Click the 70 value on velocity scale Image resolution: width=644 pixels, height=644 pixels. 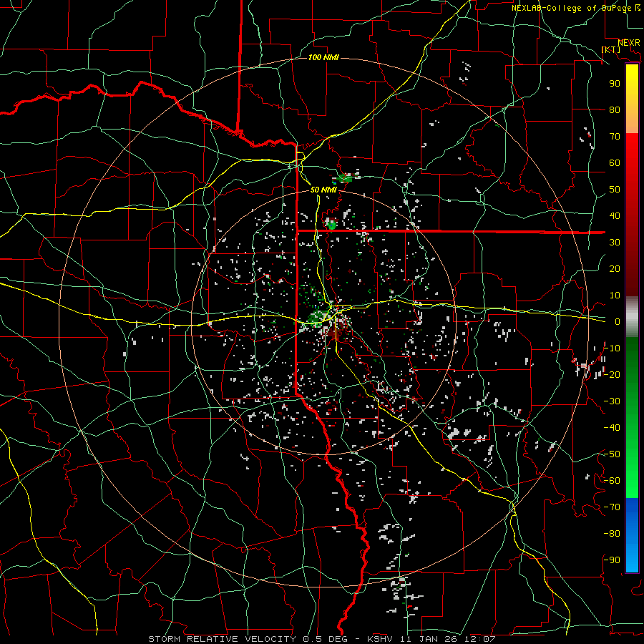615,137
